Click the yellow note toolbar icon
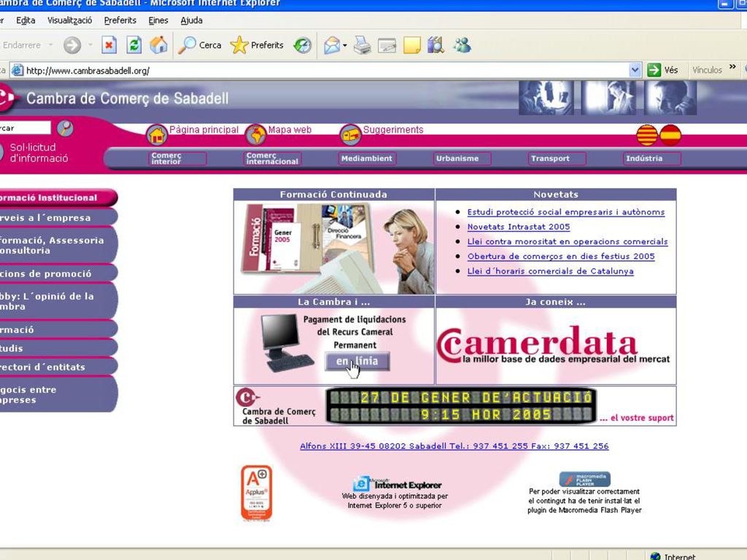747x560 pixels. [411, 46]
